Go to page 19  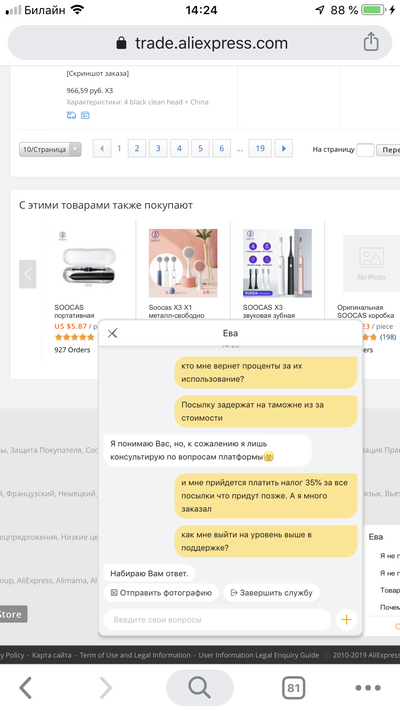260,148
